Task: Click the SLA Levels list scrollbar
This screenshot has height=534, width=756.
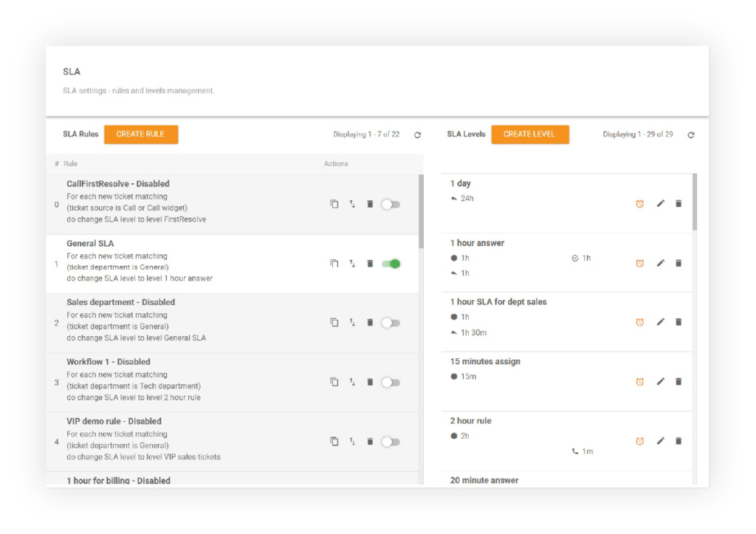Action: (695, 202)
